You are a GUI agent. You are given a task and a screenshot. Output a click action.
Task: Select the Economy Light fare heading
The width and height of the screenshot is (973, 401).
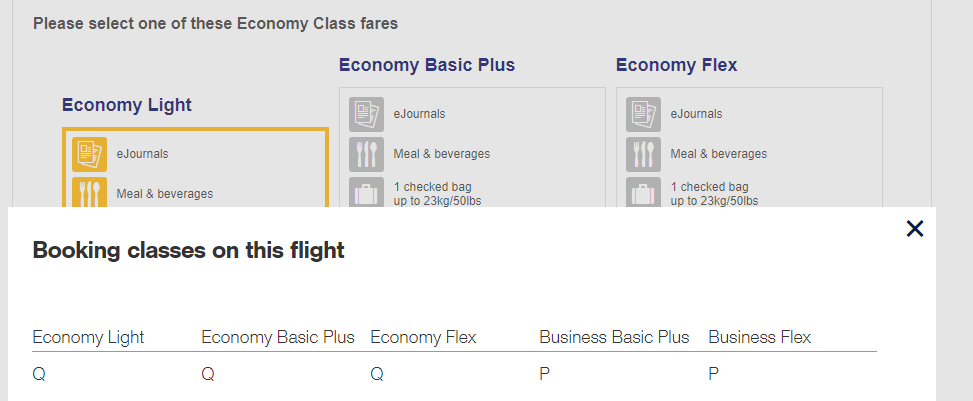tap(127, 105)
